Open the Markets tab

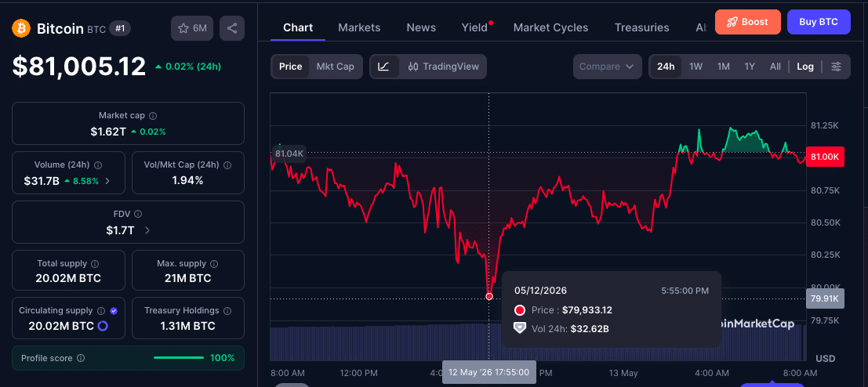point(359,27)
